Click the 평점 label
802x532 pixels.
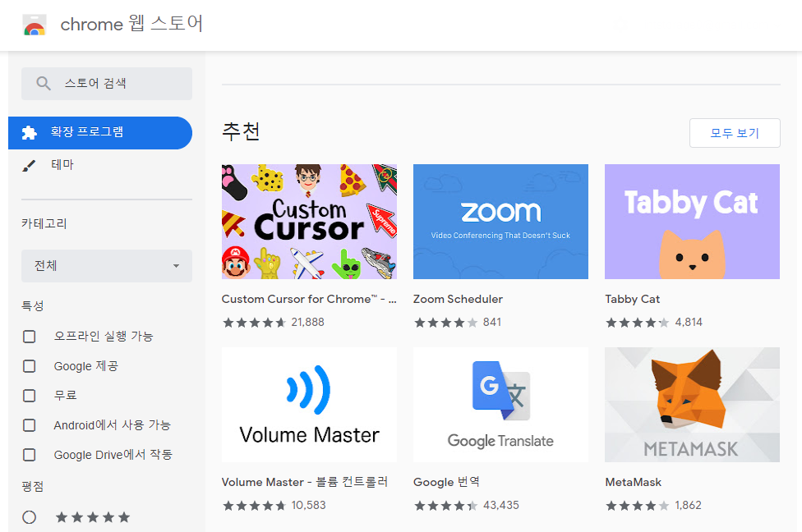(x=33, y=486)
